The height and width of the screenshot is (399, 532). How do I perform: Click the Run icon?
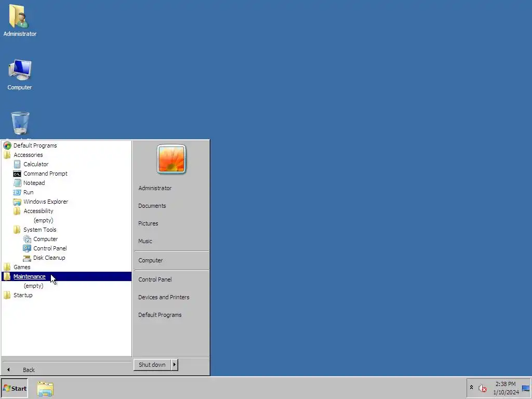(x=17, y=192)
